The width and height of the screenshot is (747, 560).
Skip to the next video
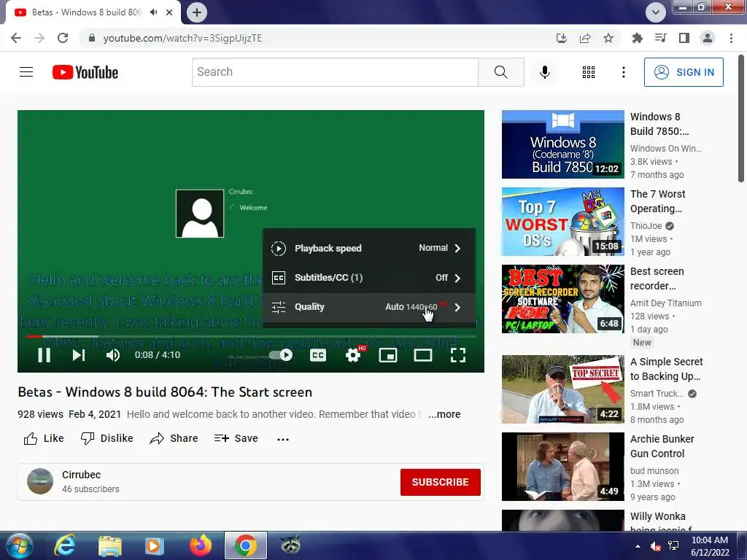[79, 355]
